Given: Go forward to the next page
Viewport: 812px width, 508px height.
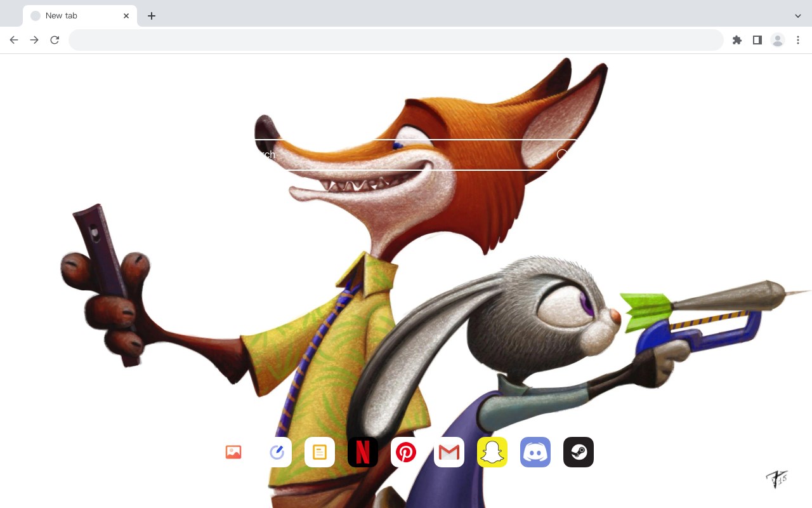Looking at the screenshot, I should coord(34,40).
